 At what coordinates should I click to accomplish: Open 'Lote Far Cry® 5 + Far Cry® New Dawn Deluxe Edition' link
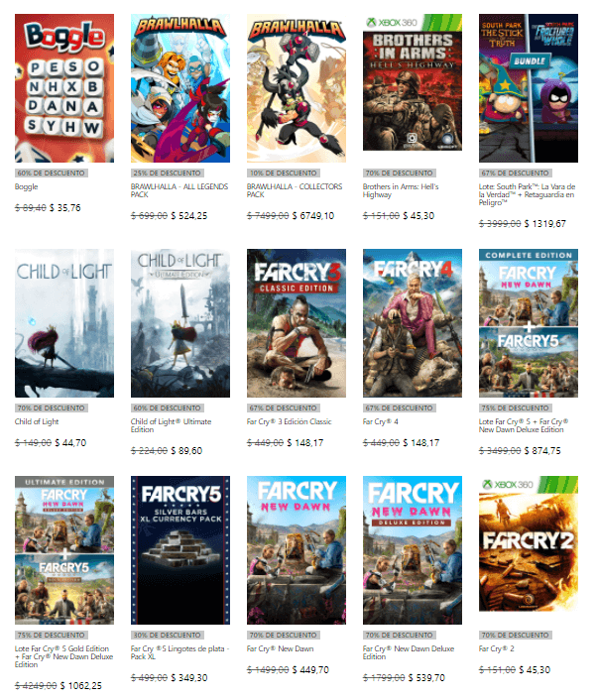tap(524, 425)
